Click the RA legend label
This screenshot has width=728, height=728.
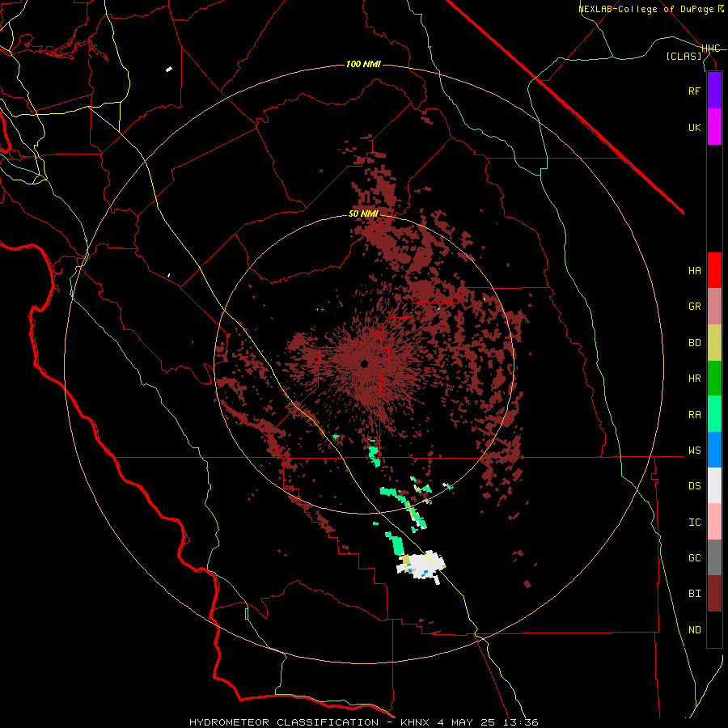tap(694, 415)
